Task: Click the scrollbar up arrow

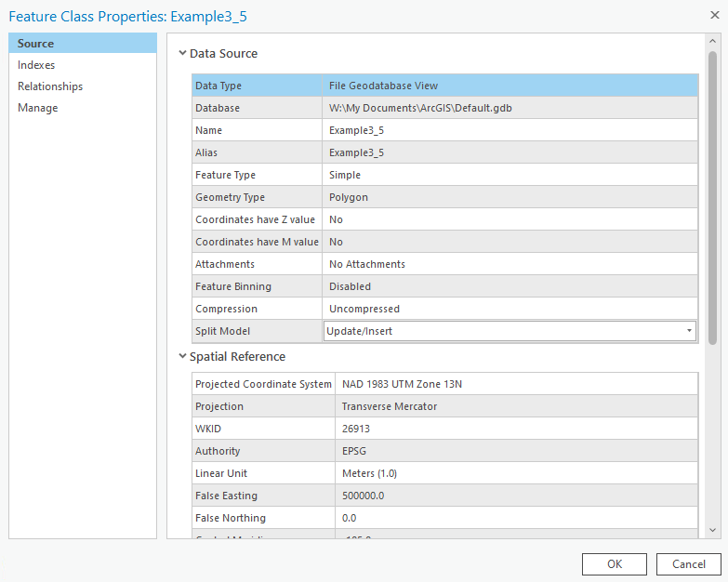Action: coord(712,42)
